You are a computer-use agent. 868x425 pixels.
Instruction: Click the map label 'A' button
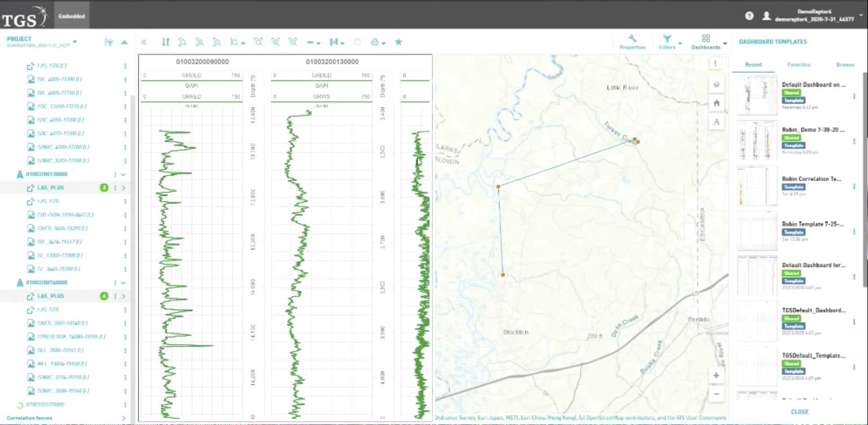716,122
